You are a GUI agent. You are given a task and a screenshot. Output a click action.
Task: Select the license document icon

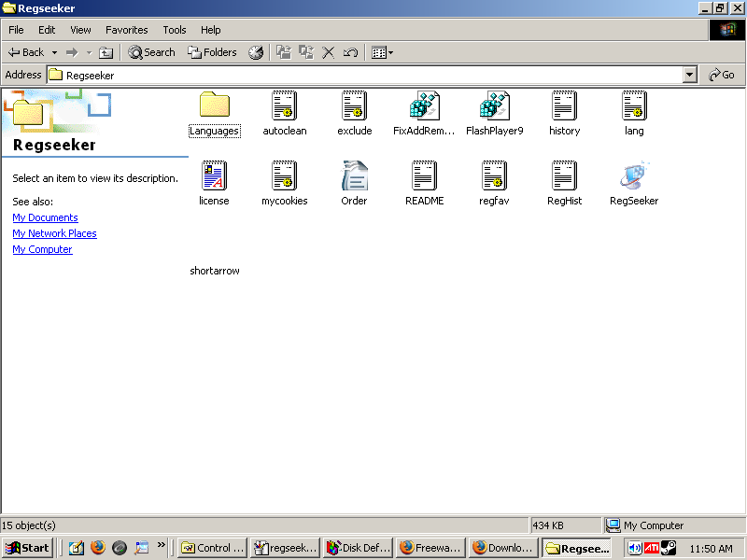coord(214,175)
